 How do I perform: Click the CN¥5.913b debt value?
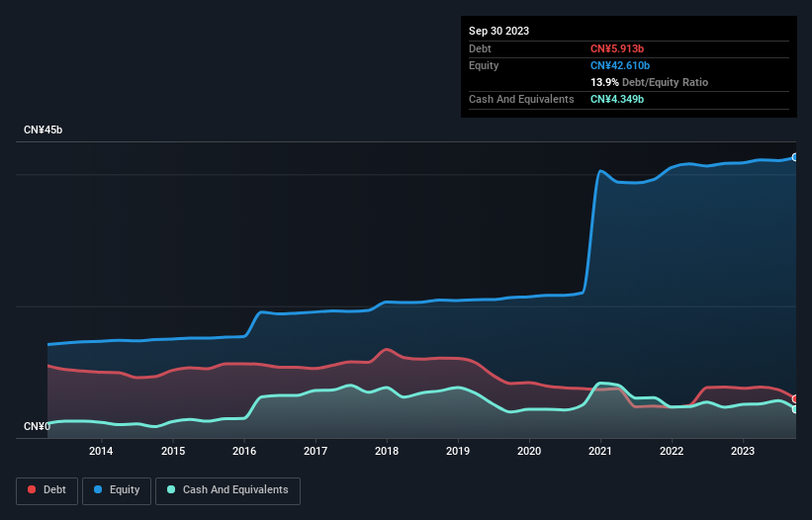[617, 48]
